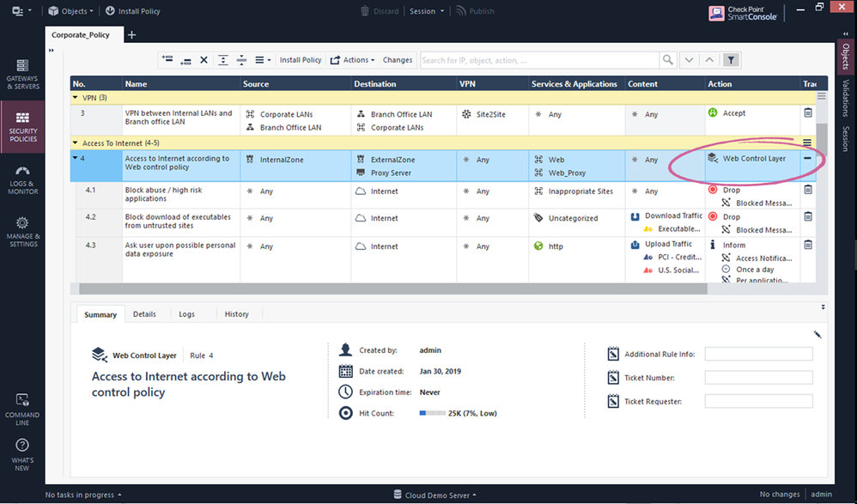This screenshot has width=857, height=504.
Task: Collapse the VPN (3) section
Action: point(76,97)
